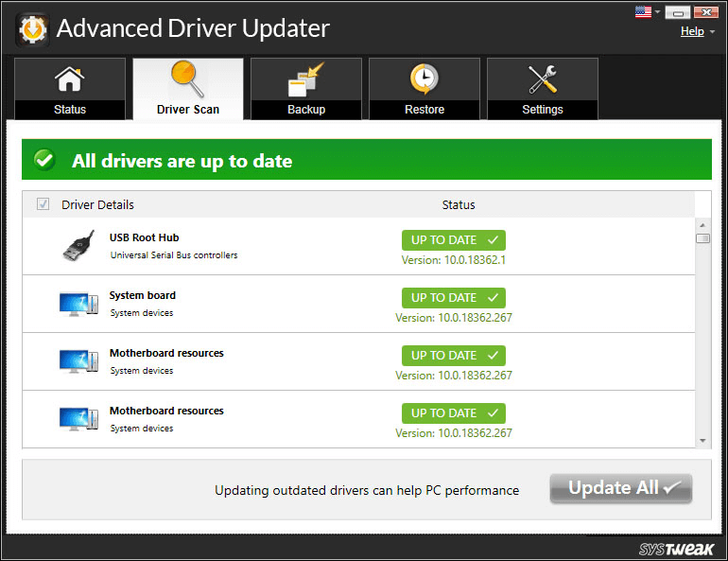The image size is (728, 561).
Task: Click the wrench and screwdriver Settings icon
Action: [543, 79]
